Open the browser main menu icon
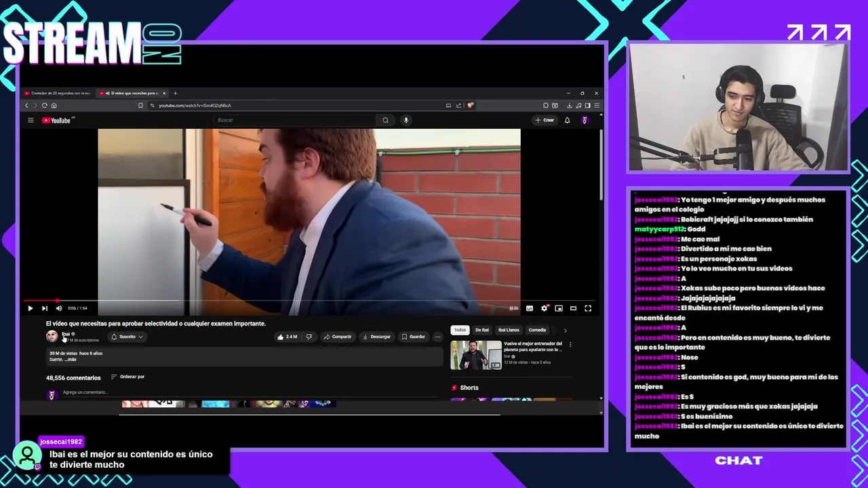Viewport: 868px width, 488px height. 596,105
